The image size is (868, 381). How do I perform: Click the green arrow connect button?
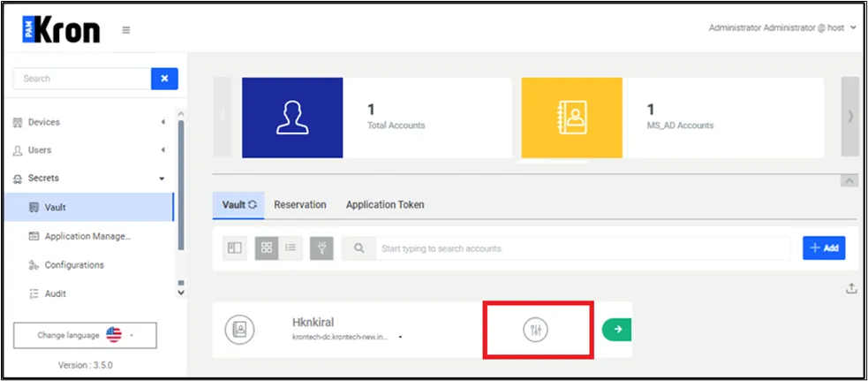[x=616, y=329]
